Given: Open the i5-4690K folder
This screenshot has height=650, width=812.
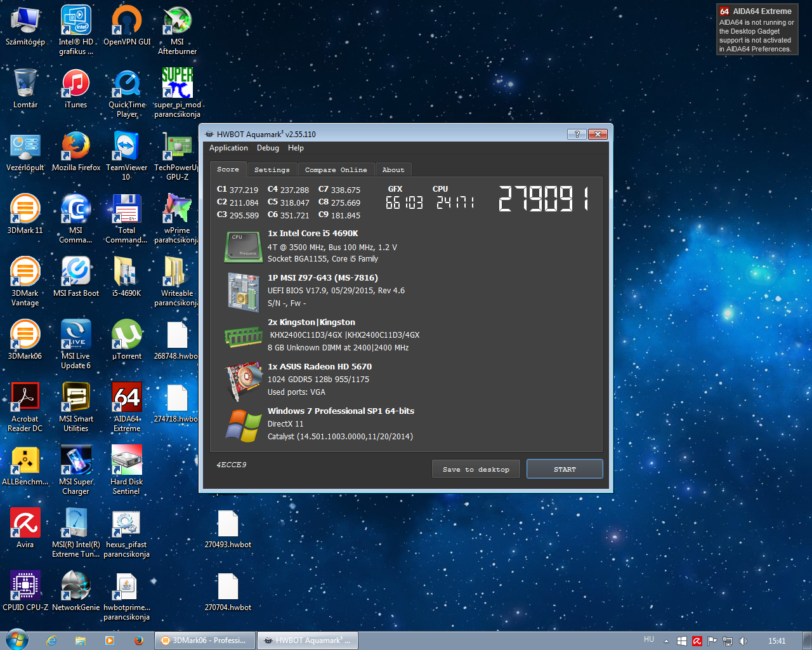Looking at the screenshot, I should [127, 277].
